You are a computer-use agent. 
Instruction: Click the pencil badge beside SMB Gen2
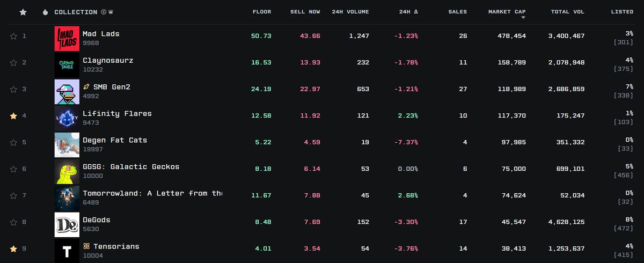(x=86, y=87)
